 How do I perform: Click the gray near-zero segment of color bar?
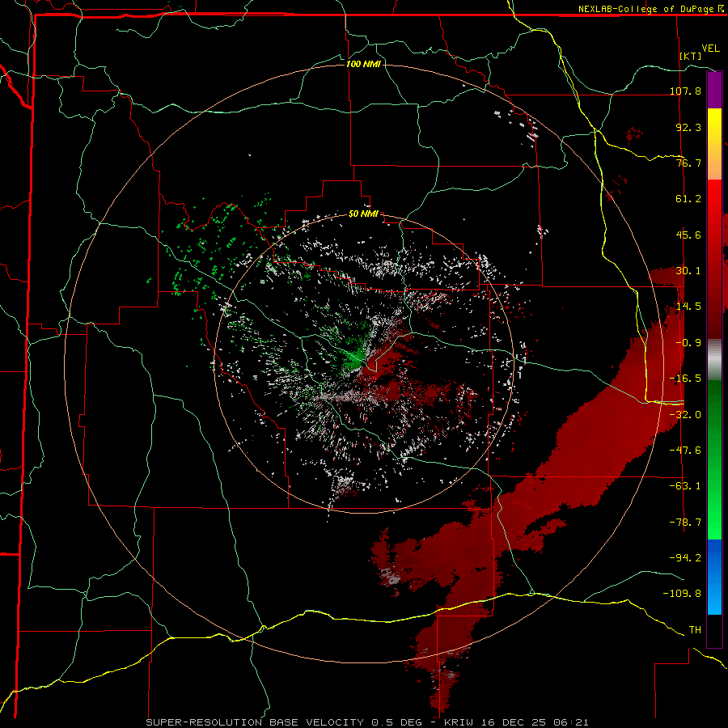click(714, 360)
